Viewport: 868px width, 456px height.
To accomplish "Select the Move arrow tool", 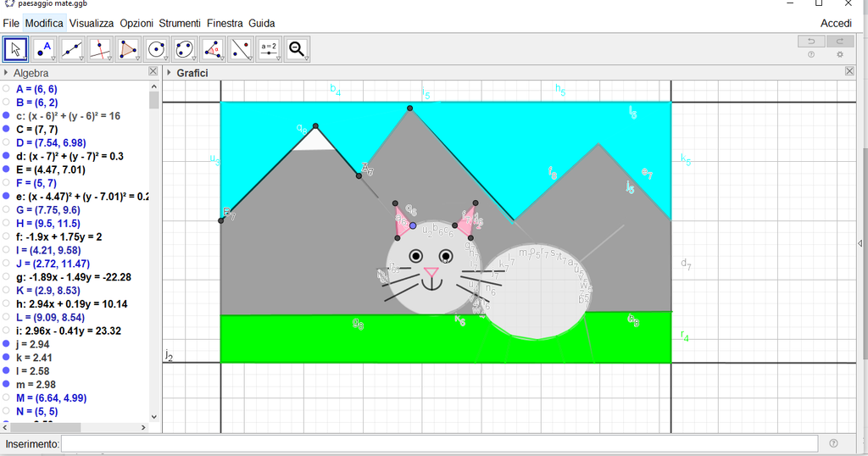I will (15, 49).
